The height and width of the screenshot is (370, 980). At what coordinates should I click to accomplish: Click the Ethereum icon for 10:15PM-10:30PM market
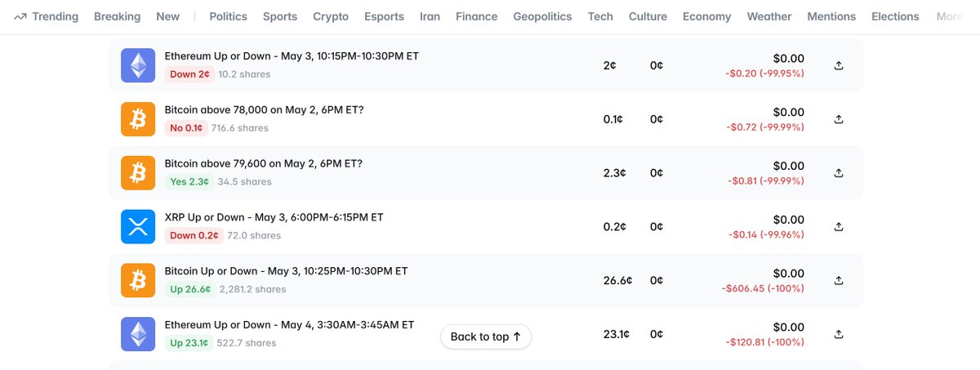137,65
